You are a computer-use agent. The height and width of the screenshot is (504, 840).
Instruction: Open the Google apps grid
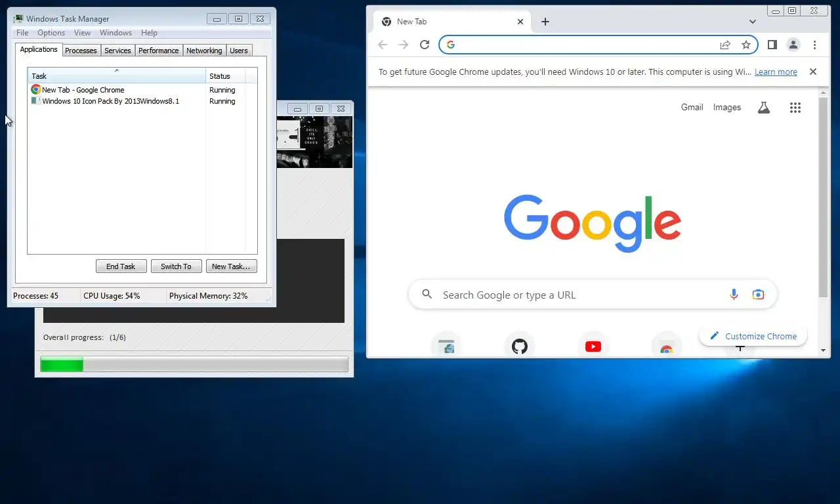795,108
